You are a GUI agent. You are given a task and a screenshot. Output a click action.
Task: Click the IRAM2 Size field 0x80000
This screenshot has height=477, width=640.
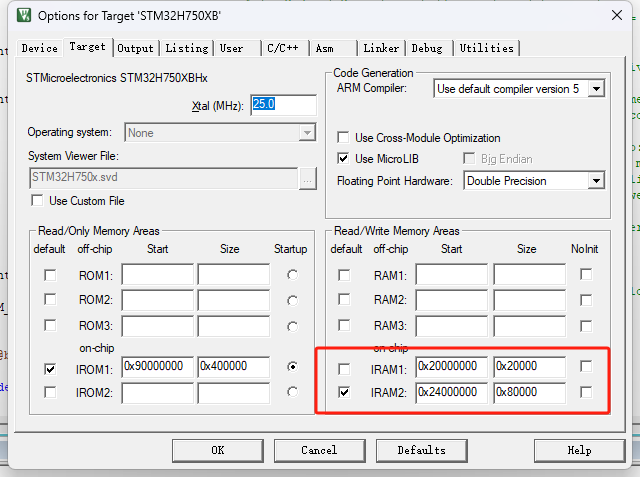pos(529,393)
